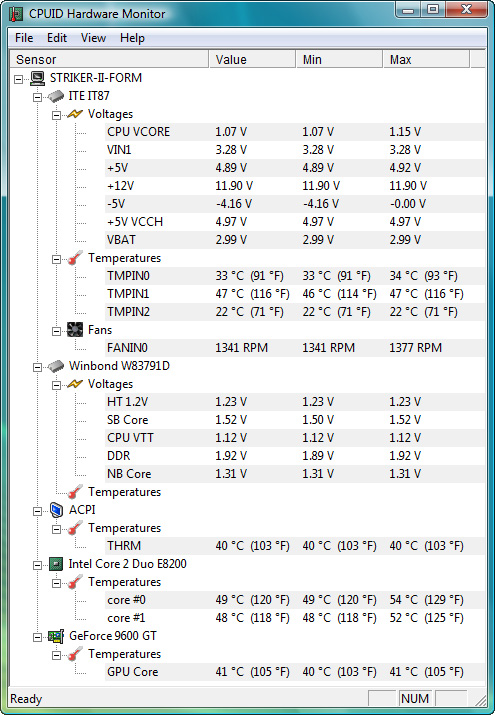Click the ACPI monitor icon
495x715 pixels.
[x=56, y=510]
